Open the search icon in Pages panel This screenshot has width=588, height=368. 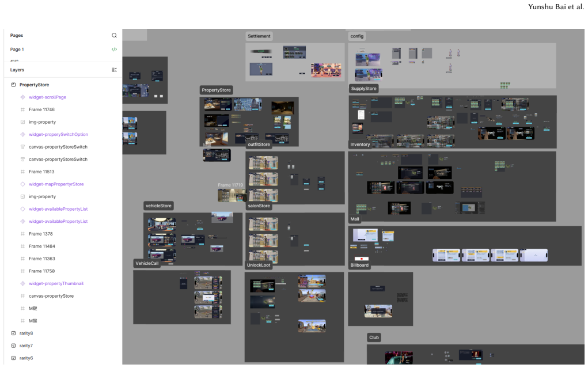click(114, 35)
